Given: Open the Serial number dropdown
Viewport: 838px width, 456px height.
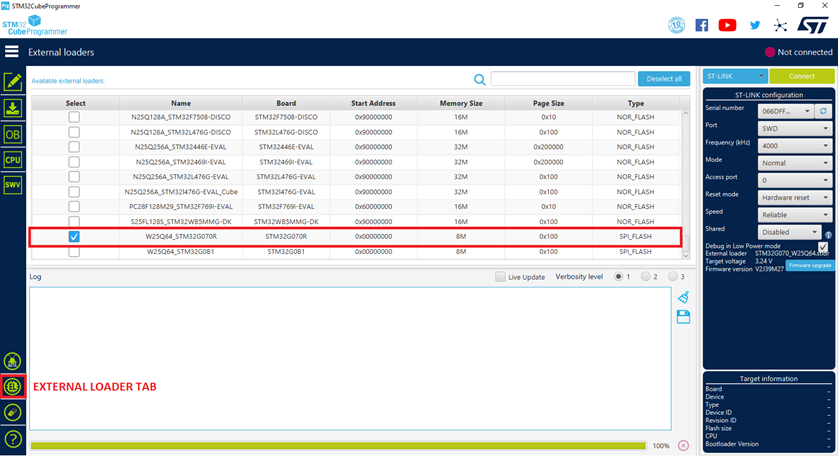Looking at the screenshot, I should click(786, 111).
